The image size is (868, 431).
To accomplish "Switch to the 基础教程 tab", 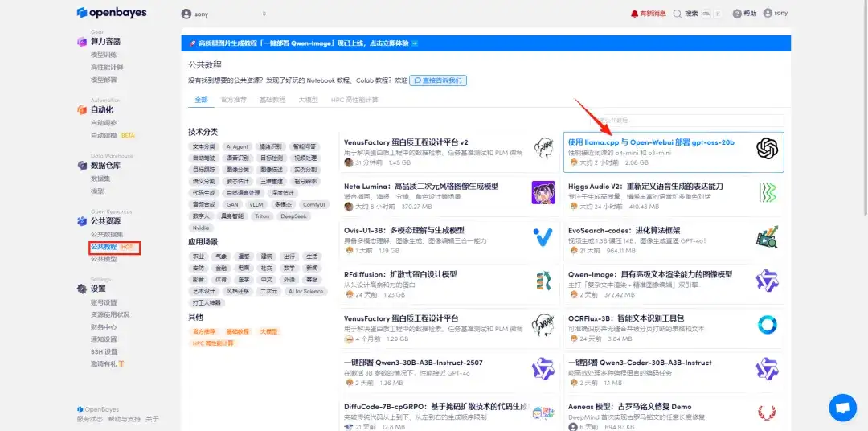I will coord(272,101).
